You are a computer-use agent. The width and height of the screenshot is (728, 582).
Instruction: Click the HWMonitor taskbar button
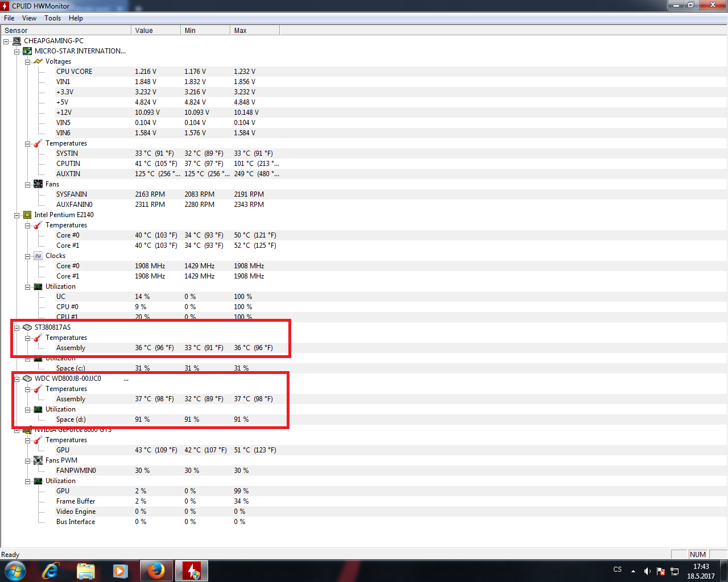[192, 571]
